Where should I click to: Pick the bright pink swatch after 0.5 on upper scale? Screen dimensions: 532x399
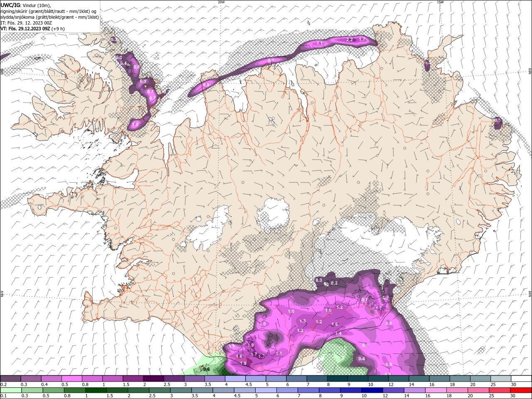click(x=71, y=379)
